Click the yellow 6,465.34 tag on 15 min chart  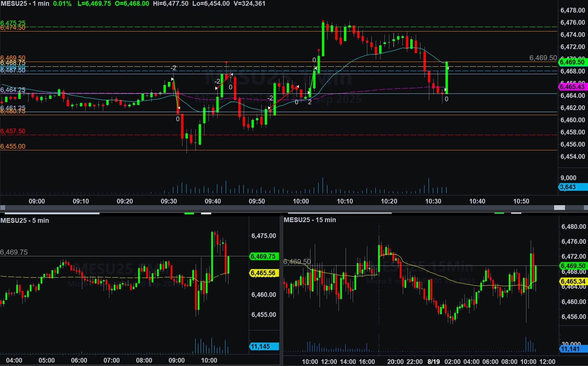click(573, 281)
